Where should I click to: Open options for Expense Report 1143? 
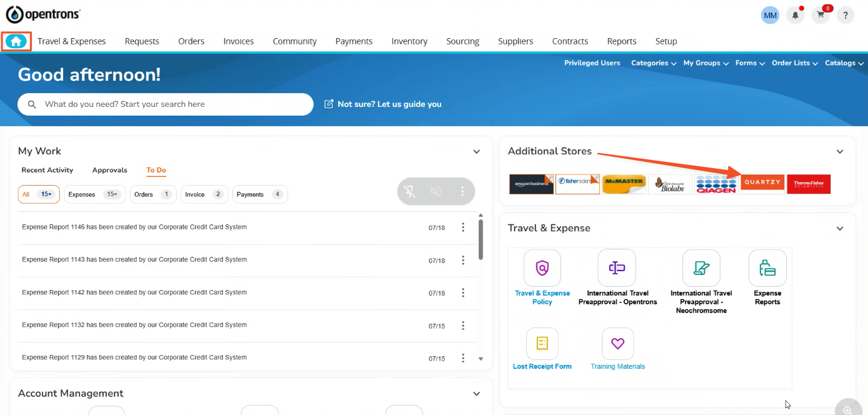tap(463, 260)
